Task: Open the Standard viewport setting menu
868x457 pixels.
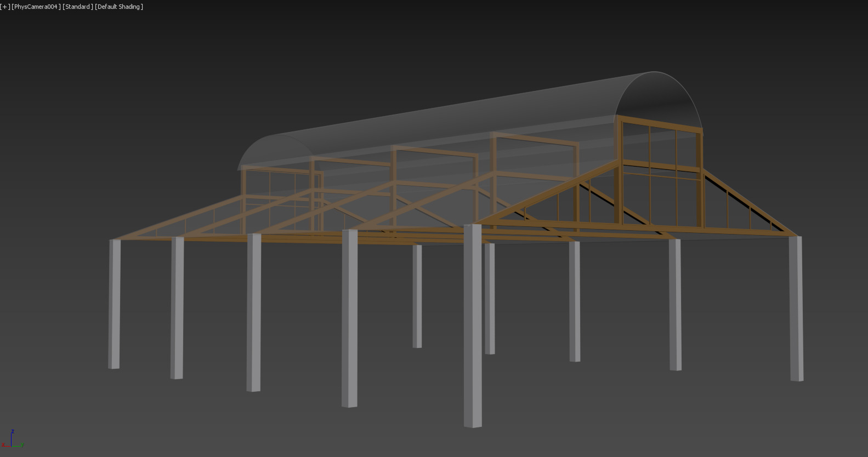Action: [77, 7]
